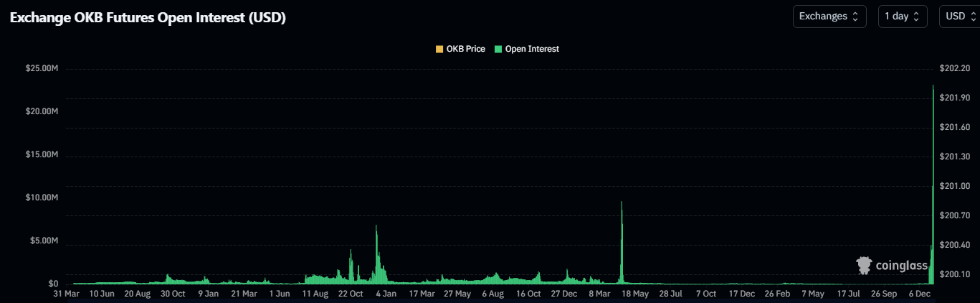This screenshot has height=303, width=980.
Task: Click the 16 Oct date label
Action: pyautogui.click(x=528, y=294)
